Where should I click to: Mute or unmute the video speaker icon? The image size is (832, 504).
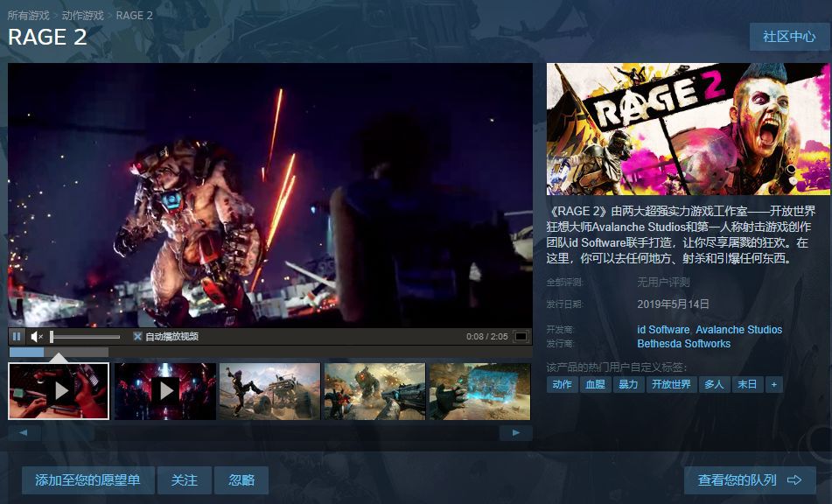tap(36, 336)
